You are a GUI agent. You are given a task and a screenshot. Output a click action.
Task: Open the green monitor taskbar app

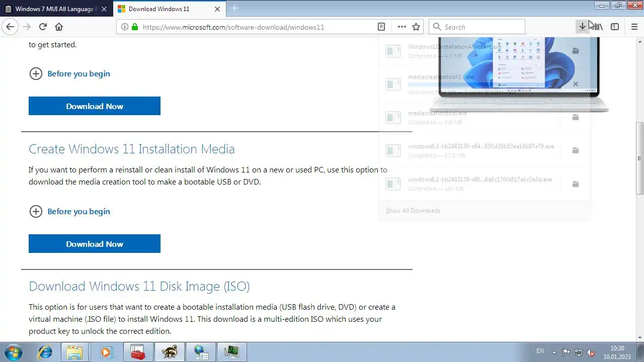(x=231, y=352)
